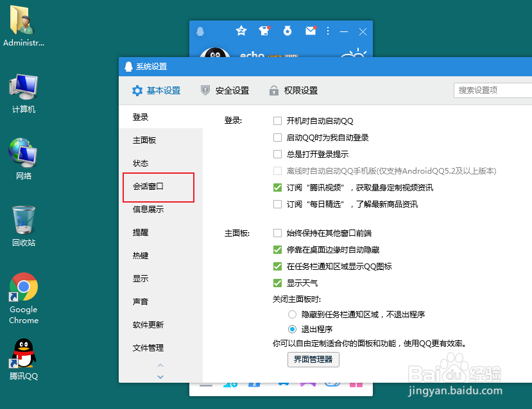This screenshot has width=532, height=409.
Task: Switch to 基本设置 tab
Action: pyautogui.click(x=157, y=90)
